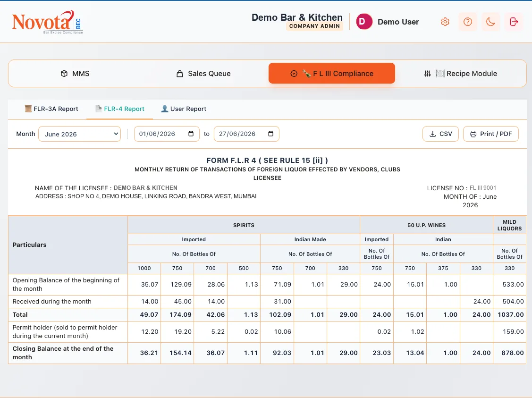The width and height of the screenshot is (532, 398).
Task: Open the User Report tab
Action: (x=184, y=109)
